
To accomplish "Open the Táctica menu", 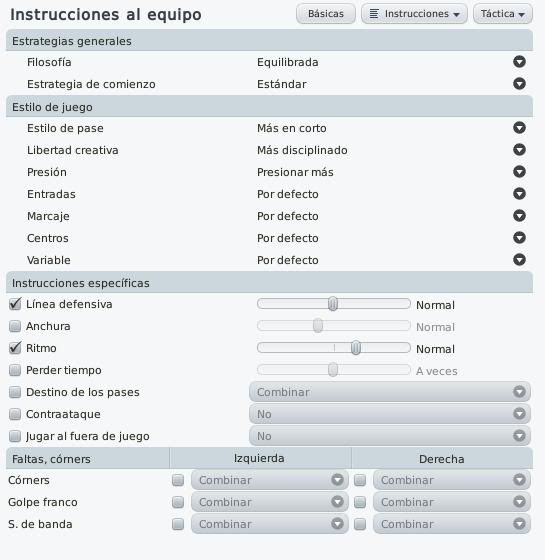I will pyautogui.click(x=502, y=14).
